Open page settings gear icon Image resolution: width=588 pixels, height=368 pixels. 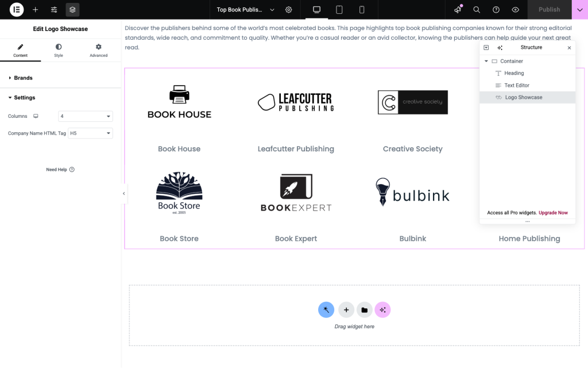pyautogui.click(x=288, y=10)
